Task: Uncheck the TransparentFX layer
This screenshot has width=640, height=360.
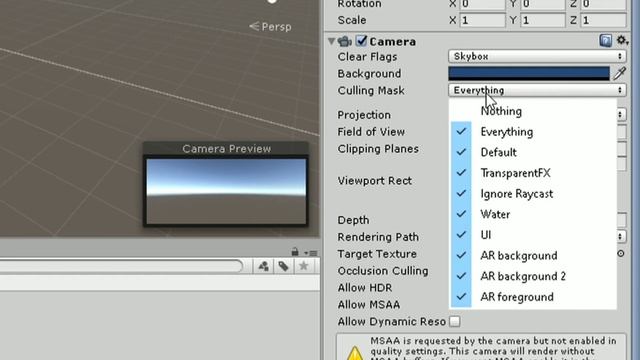Action: (533, 173)
